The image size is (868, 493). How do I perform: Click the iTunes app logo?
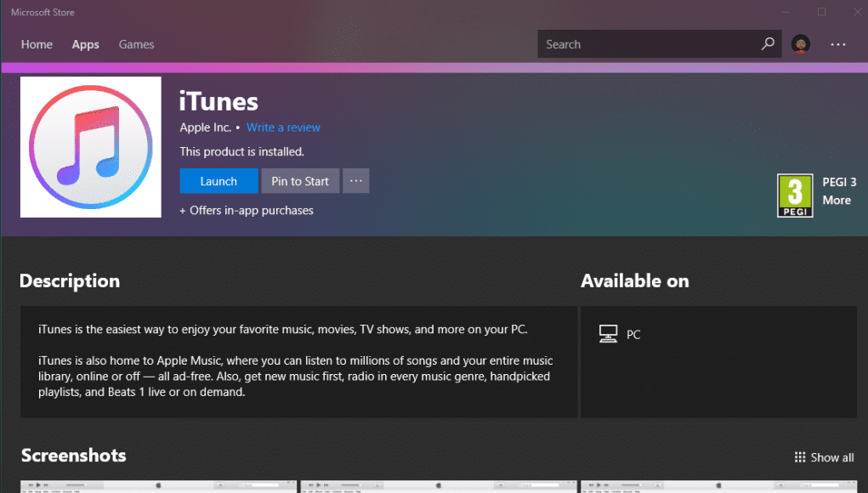coord(91,147)
